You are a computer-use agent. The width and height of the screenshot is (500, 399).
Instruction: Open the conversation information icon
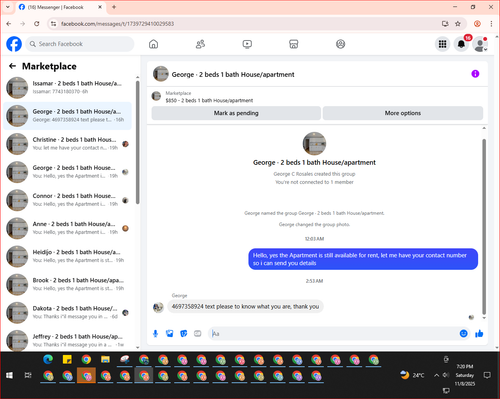(475, 74)
